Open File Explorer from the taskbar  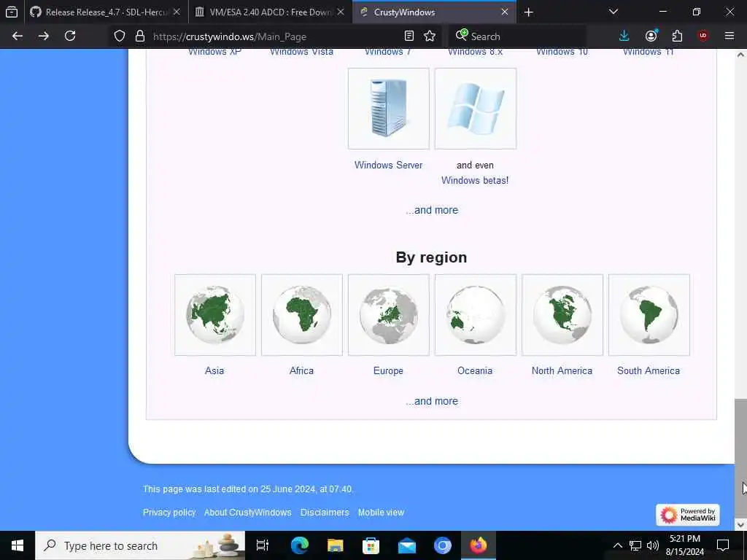click(336, 545)
